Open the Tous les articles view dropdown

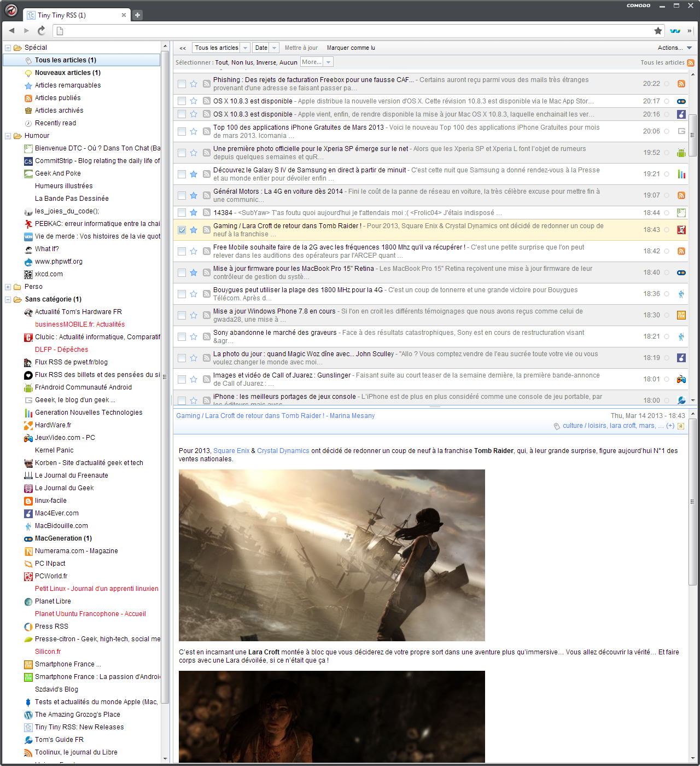[221, 48]
